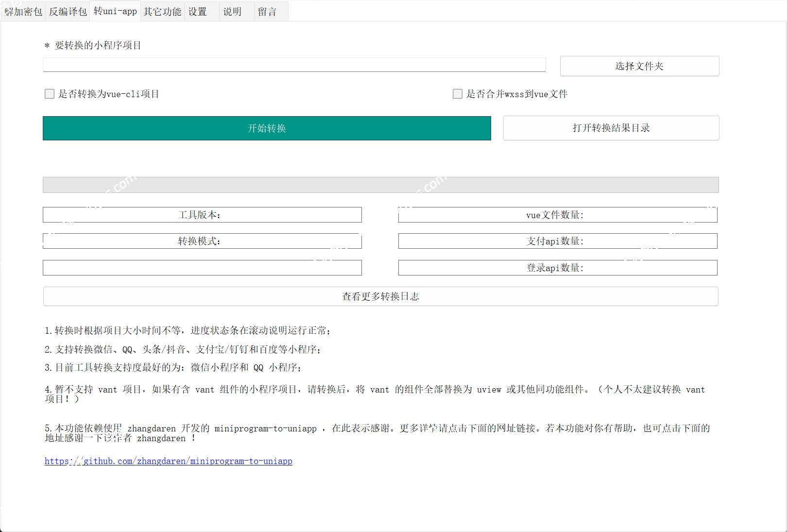The height and width of the screenshot is (532, 787).
Task: Open 打开转换结果目录
Action: 611,128
